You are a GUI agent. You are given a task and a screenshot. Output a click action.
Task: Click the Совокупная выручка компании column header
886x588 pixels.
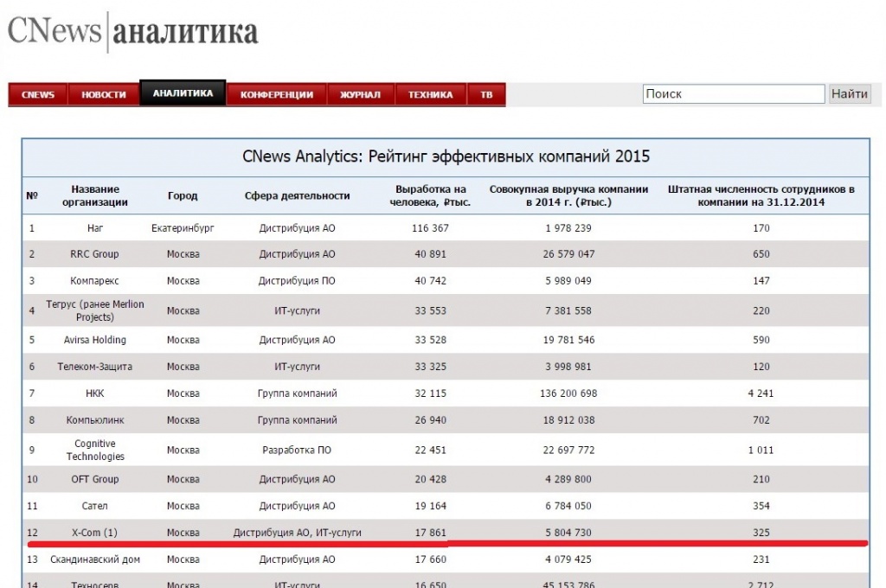(x=568, y=195)
